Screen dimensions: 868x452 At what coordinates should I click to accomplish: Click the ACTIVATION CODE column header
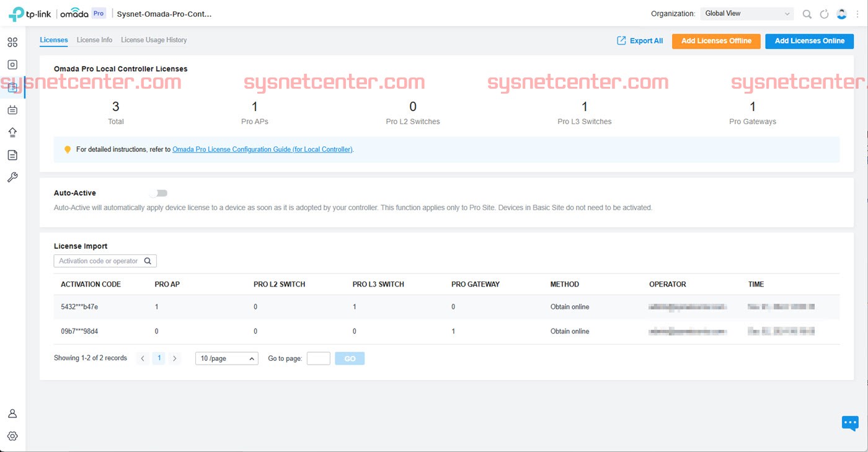(91, 284)
